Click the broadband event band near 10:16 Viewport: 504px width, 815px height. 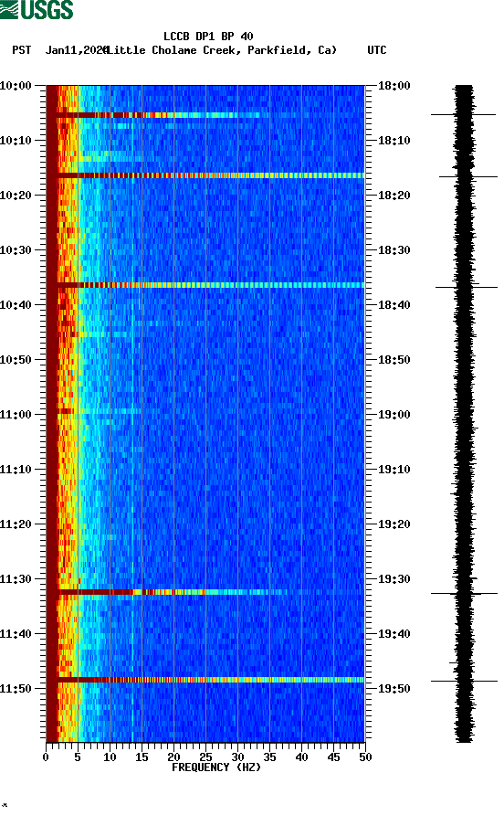pyautogui.click(x=205, y=175)
